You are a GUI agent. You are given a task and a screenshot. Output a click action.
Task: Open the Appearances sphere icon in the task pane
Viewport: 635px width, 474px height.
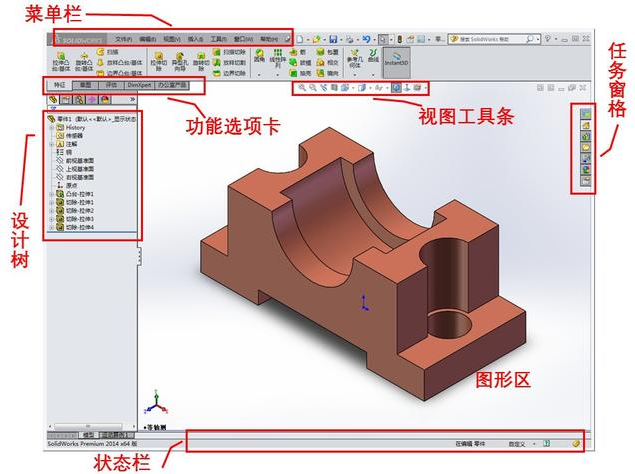pos(586,170)
